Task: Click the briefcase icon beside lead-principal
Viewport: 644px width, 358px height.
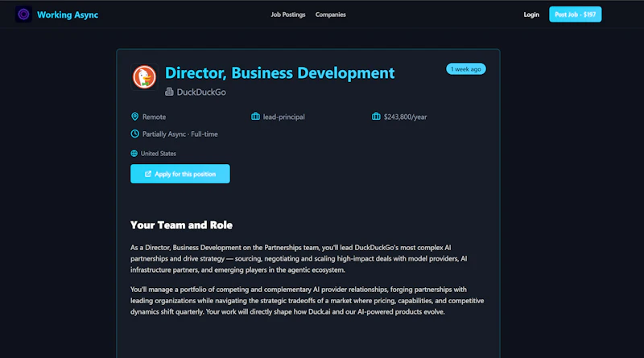Action: 255,117
